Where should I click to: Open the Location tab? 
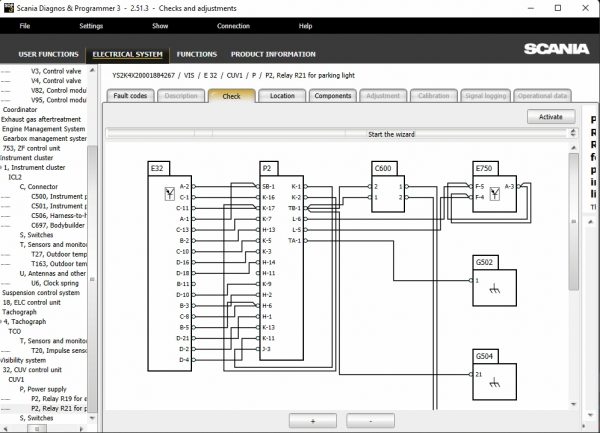(x=282, y=96)
